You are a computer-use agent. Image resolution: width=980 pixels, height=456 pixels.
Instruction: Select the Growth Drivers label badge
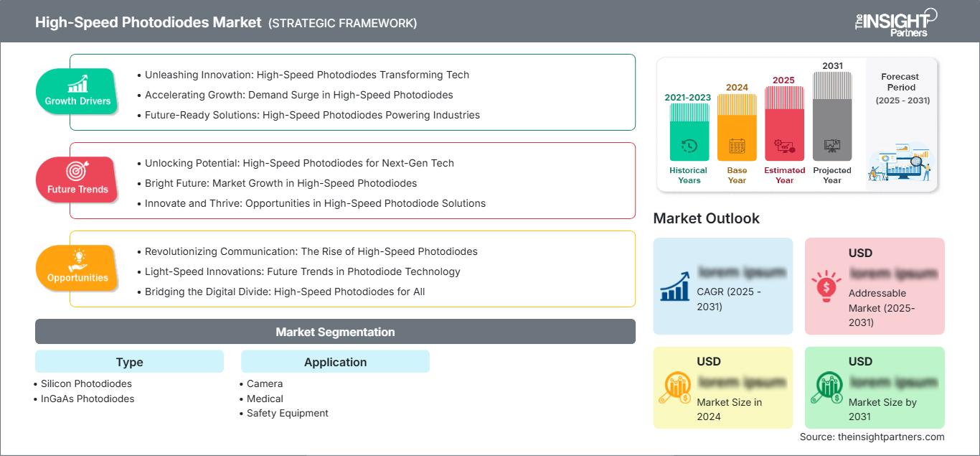(77, 90)
